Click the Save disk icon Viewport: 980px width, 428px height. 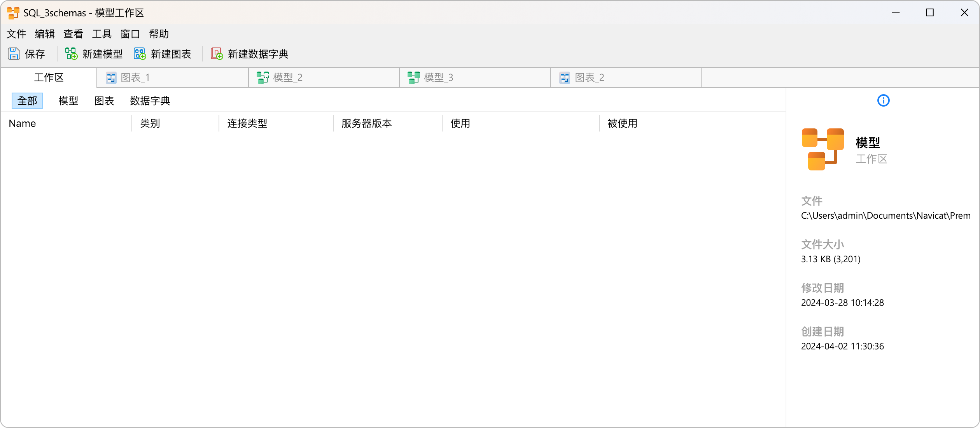pyautogui.click(x=14, y=54)
